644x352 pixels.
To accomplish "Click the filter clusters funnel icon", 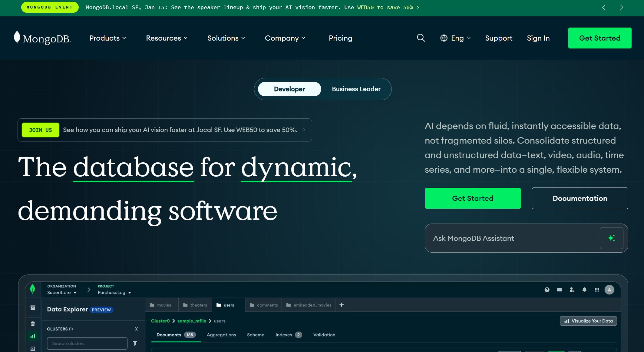I will pos(135,343).
